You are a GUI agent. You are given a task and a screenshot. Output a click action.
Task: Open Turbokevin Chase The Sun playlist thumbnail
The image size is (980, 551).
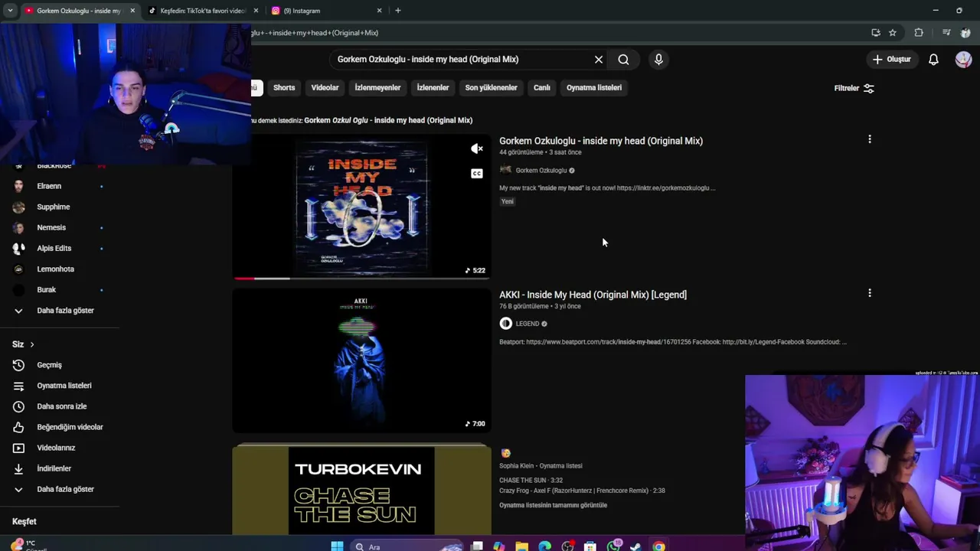point(361,490)
